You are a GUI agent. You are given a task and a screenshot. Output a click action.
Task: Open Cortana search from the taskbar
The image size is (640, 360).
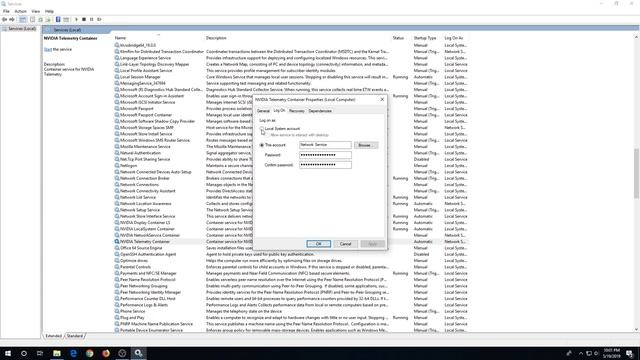(24, 353)
